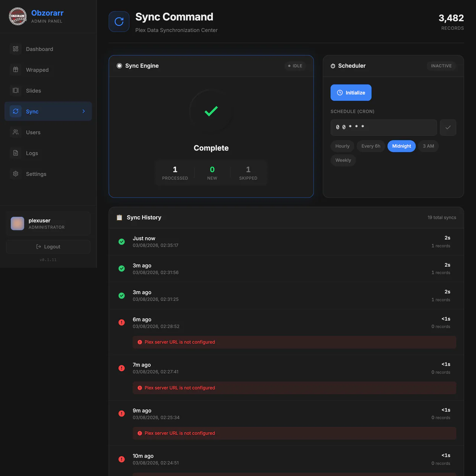
Task: Click the INACTIVE scheduler badge
Action: coord(441,66)
